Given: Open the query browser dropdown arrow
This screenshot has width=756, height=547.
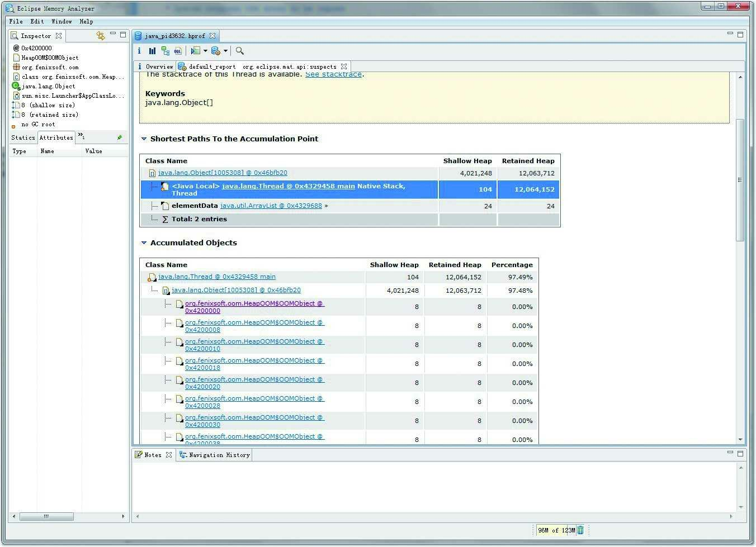Looking at the screenshot, I should click(225, 51).
